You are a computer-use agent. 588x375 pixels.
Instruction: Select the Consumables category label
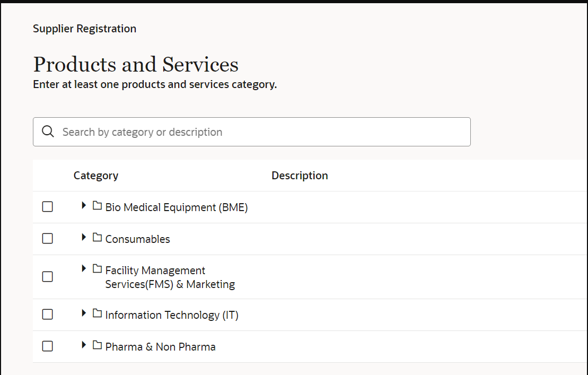tap(138, 239)
